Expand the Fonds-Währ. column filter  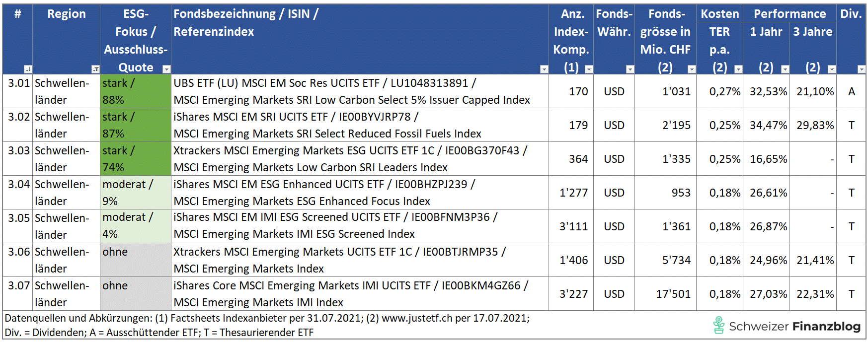(x=630, y=69)
